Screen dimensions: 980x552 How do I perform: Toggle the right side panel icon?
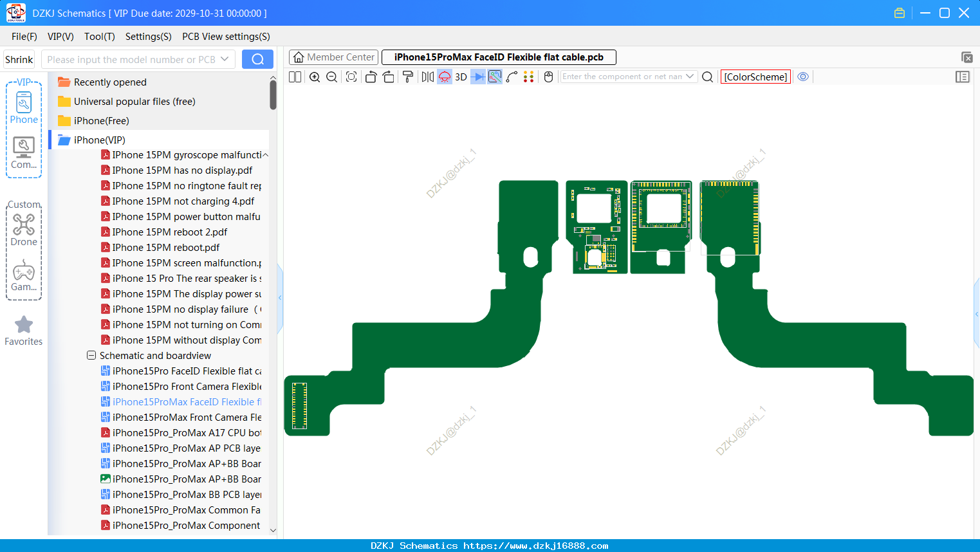pyautogui.click(x=963, y=77)
